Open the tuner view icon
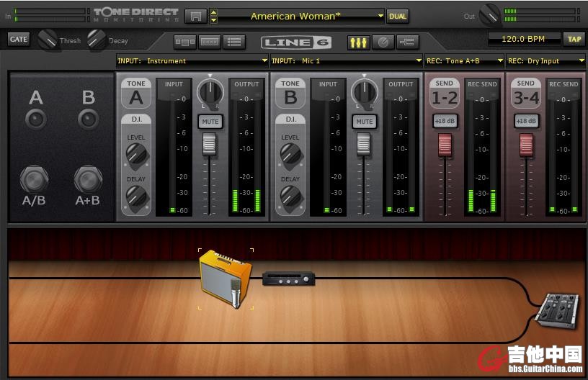588x380 pixels. [x=383, y=42]
